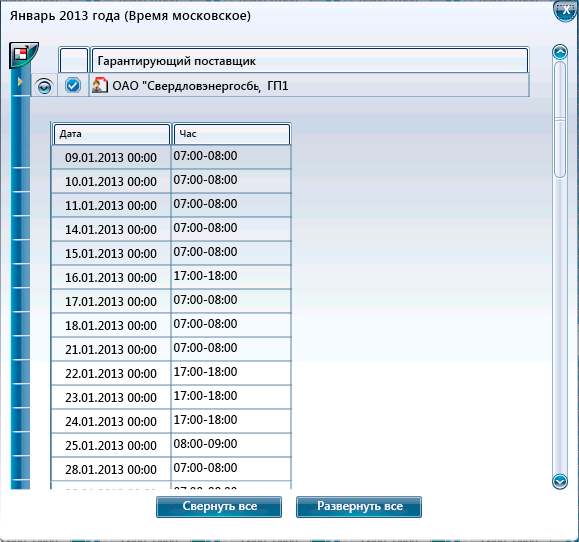Viewport: 579px width, 542px height.
Task: Sort by the Час column header
Action: [232, 134]
